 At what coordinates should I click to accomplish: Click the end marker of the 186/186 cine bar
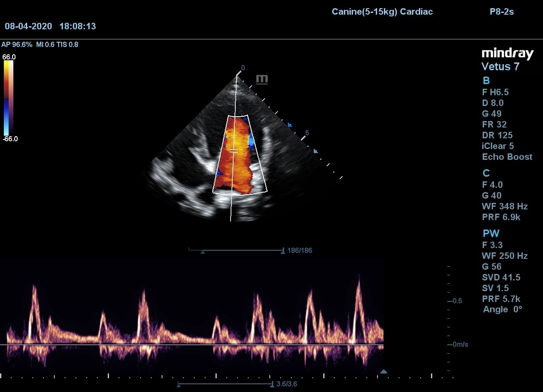283,250
